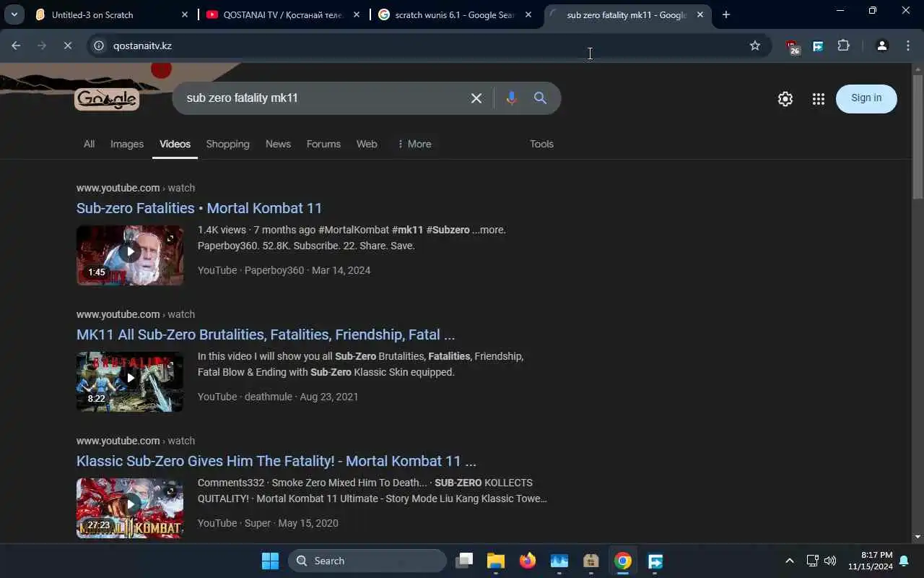
Task: Open the extension with the 26 badge
Action: tap(793, 47)
